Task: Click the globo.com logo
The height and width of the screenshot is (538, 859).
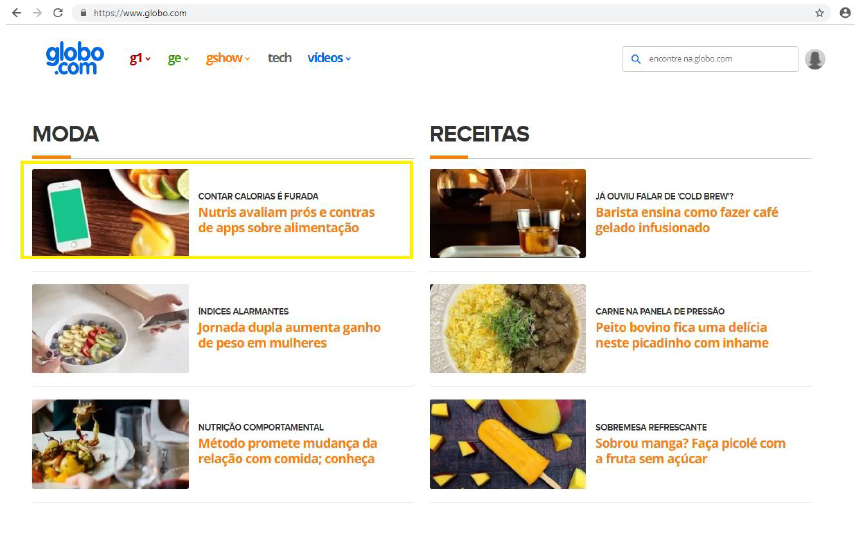Action: [75, 58]
